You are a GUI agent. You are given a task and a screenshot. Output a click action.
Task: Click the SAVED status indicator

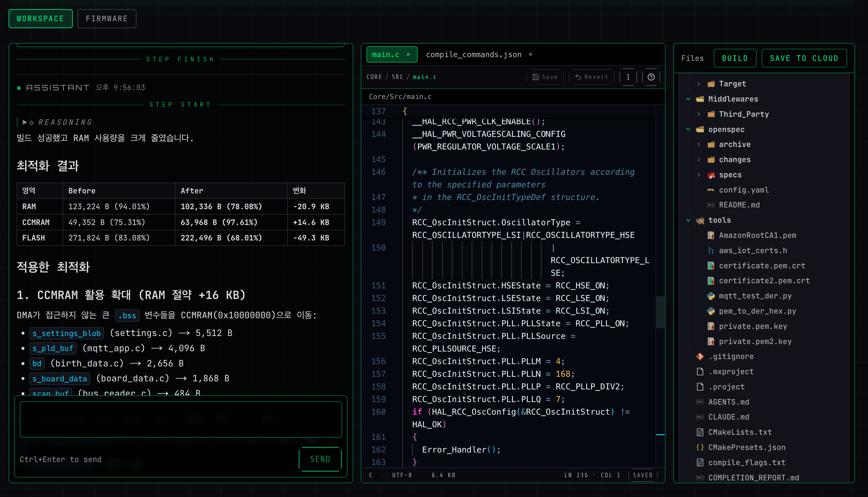point(643,475)
